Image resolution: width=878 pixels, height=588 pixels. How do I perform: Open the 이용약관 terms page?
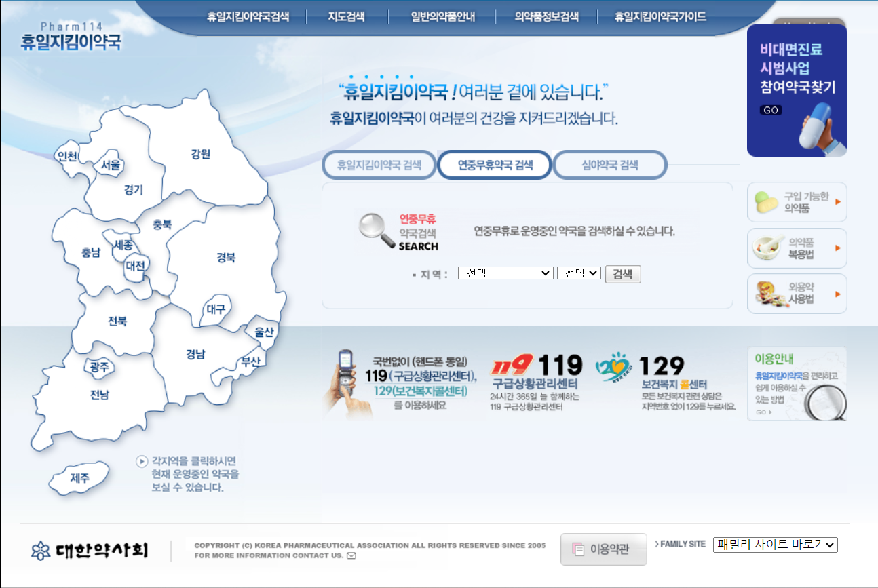tap(603, 549)
